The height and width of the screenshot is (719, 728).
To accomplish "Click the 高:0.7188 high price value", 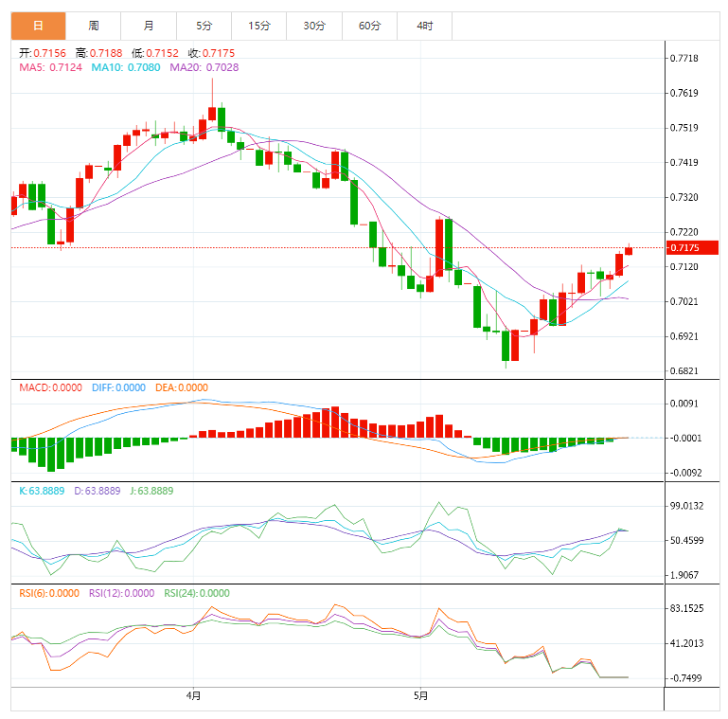I will point(98,53).
